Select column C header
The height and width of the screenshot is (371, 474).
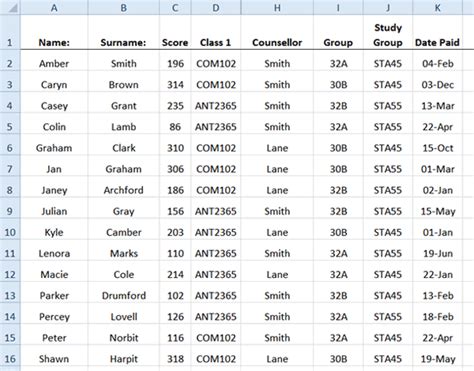pos(175,7)
